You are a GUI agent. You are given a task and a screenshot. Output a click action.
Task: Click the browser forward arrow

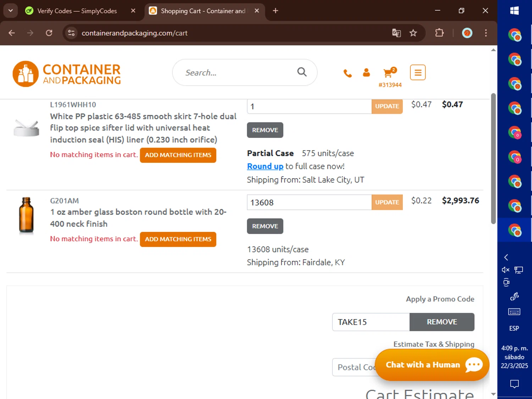point(30,33)
